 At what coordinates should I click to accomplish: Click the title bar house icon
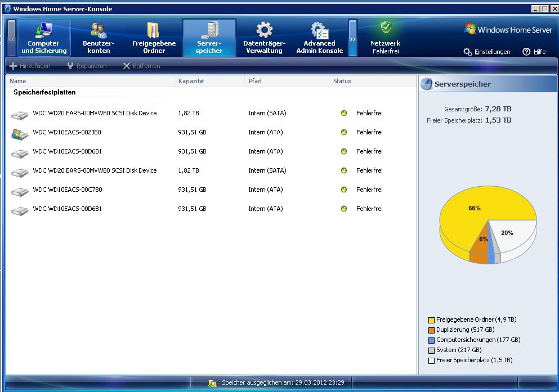[x=8, y=8]
